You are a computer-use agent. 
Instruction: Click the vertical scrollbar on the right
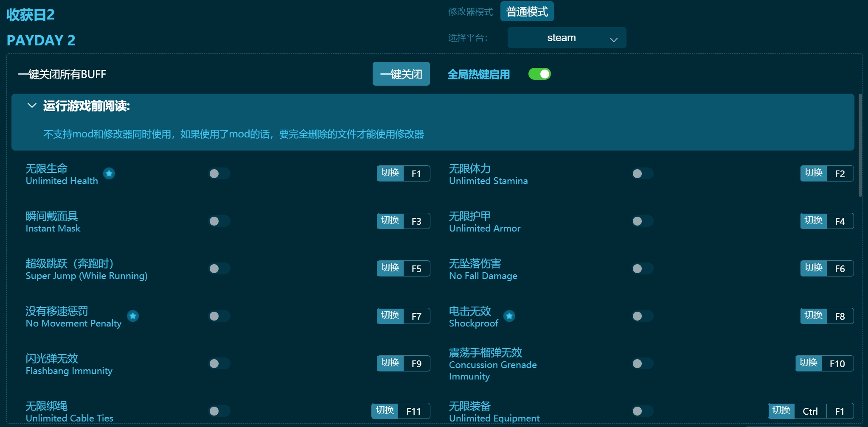[860, 145]
